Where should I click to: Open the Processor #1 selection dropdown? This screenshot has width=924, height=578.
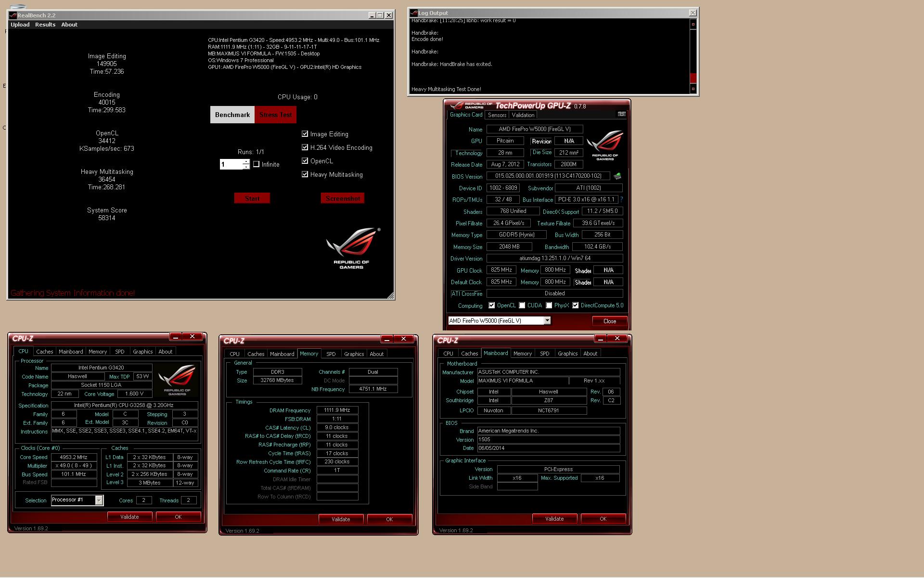(99, 500)
